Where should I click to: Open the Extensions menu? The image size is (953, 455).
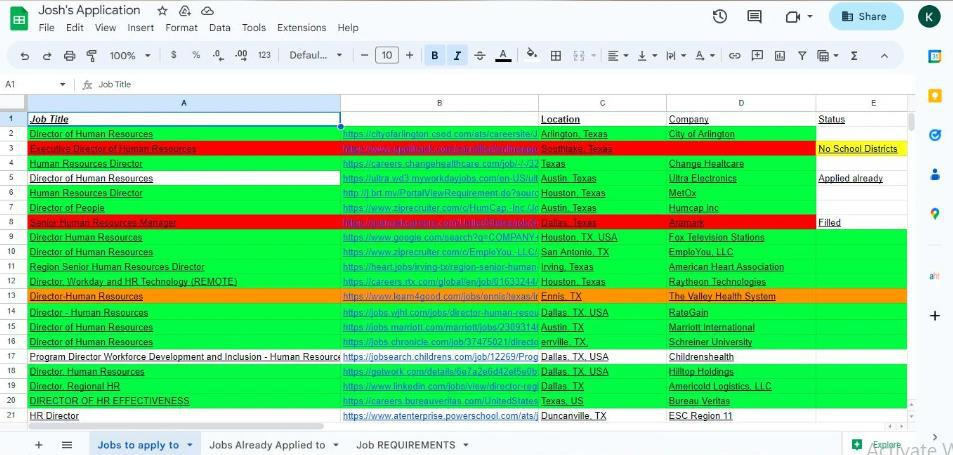301,28
